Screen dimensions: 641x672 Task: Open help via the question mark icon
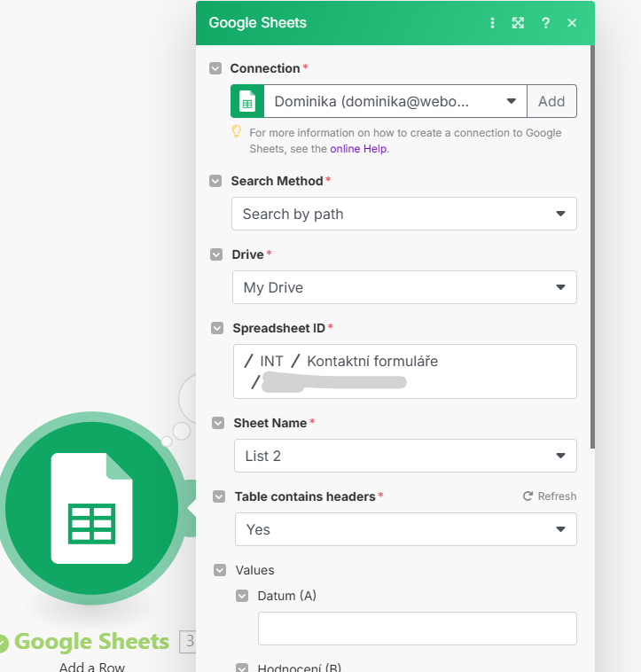[x=545, y=23]
